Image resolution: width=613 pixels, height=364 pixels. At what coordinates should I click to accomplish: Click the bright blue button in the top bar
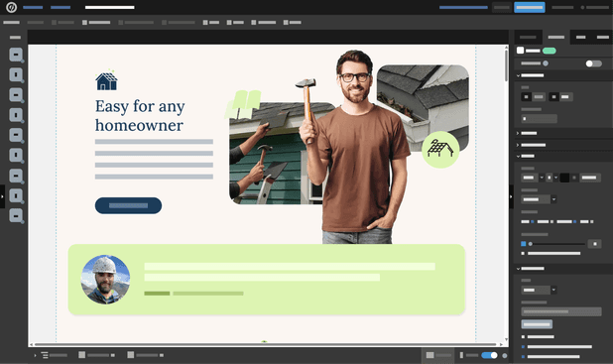point(530,7)
